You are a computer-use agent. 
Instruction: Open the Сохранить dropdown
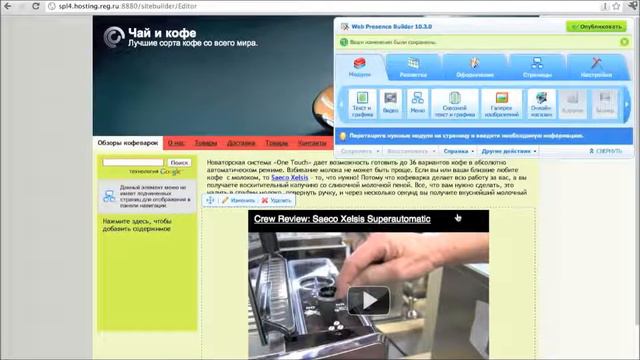point(360,151)
